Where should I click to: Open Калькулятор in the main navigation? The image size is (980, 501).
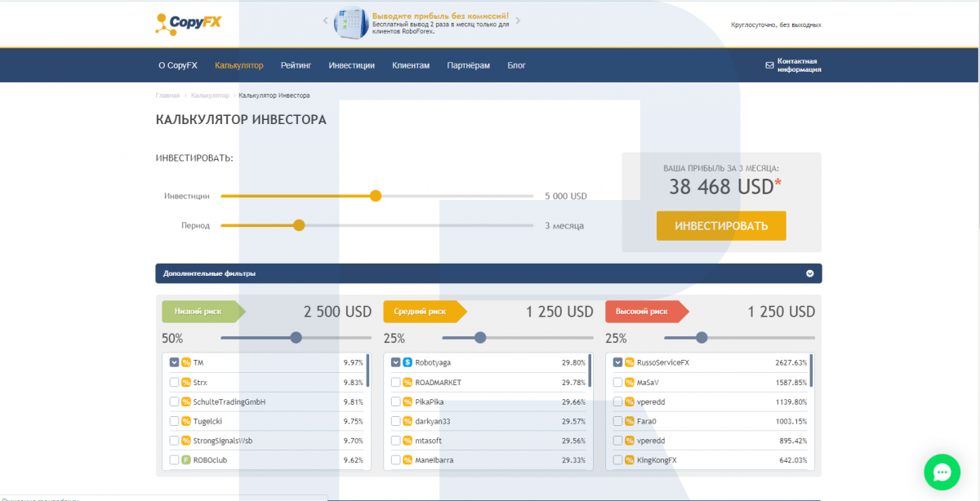239,65
